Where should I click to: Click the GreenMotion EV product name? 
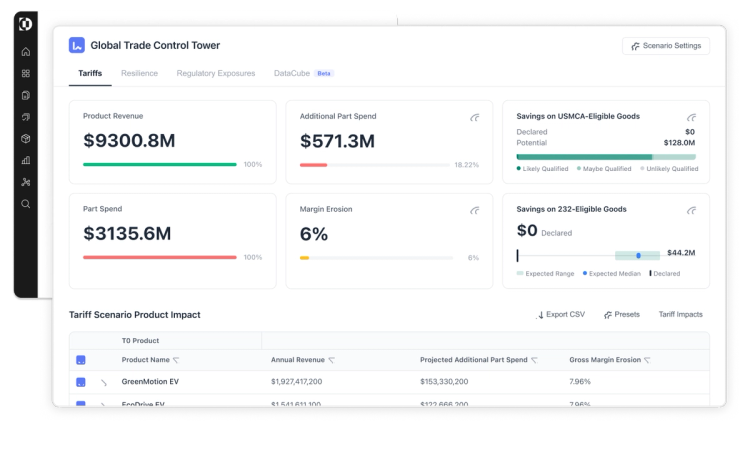click(150, 382)
